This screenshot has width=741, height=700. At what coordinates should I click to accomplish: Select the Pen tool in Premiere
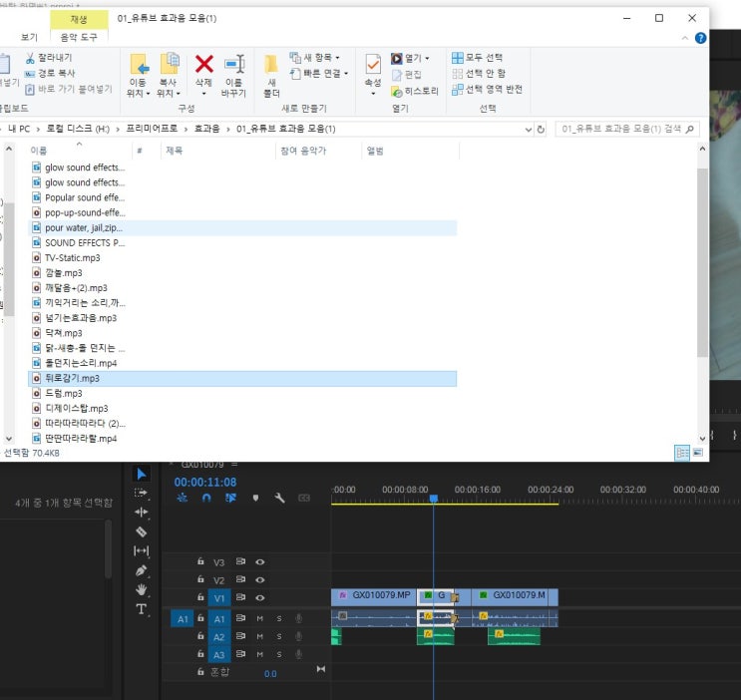(141, 571)
